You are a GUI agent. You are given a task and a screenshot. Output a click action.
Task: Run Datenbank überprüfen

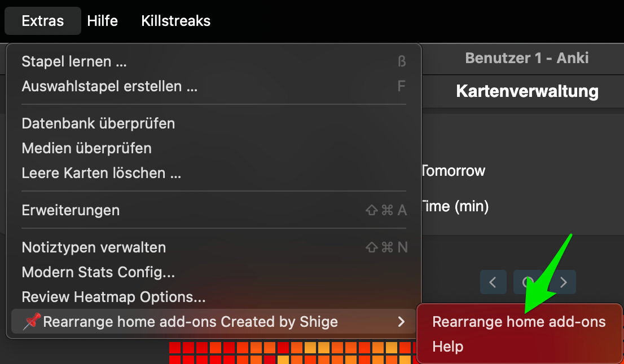point(98,123)
